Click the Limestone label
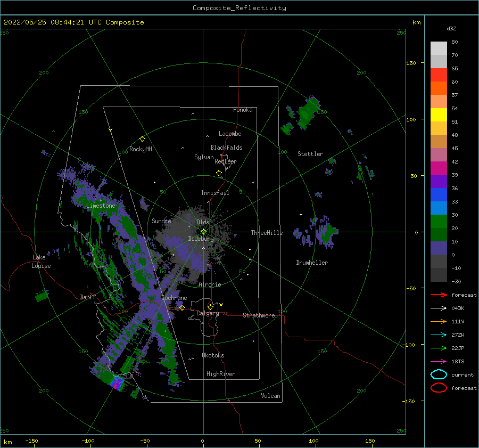 [101, 206]
